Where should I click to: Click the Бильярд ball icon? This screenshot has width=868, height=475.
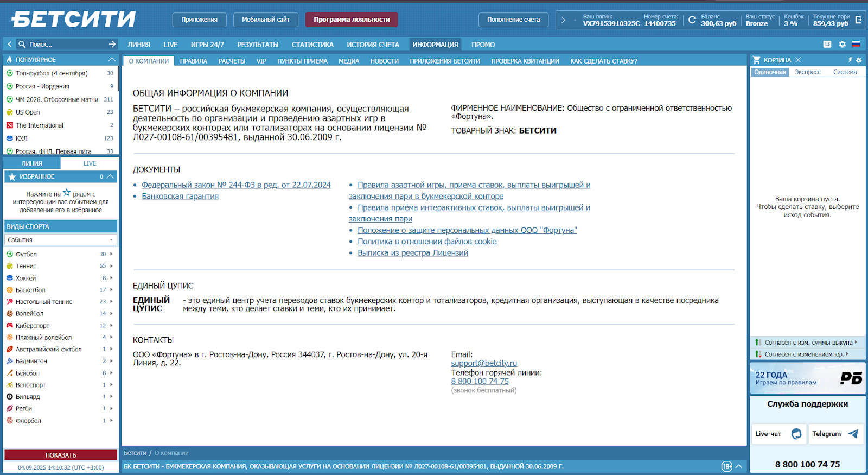click(10, 397)
